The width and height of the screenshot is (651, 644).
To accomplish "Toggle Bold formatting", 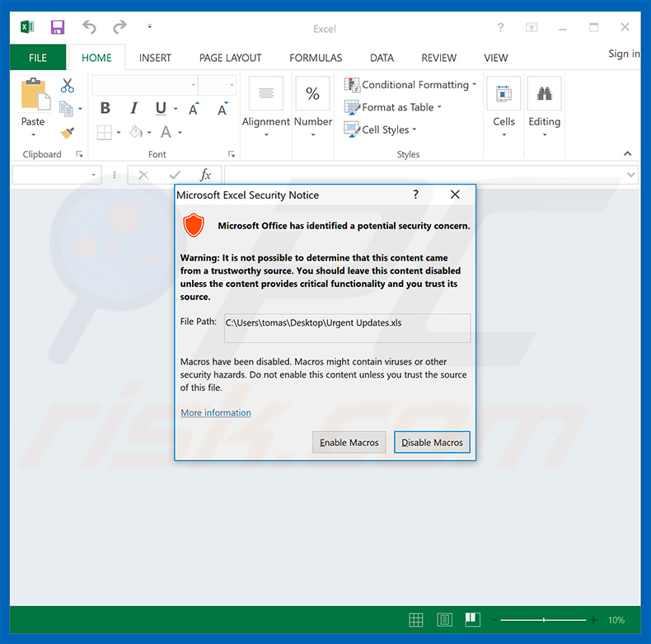I will pos(105,109).
